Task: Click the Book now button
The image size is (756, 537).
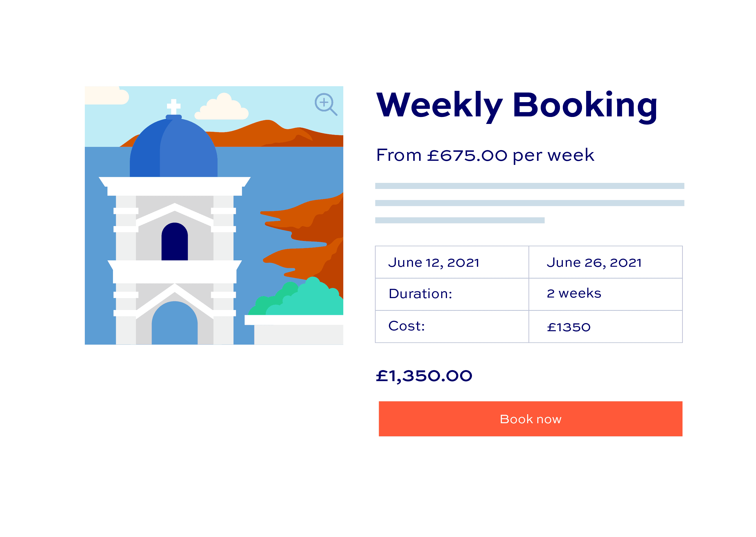Action: (x=530, y=419)
